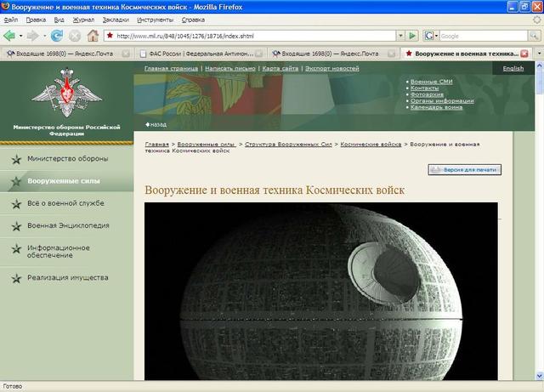Close the active Вооружение и военная техника tab
This screenshot has width=544, height=392.
[524, 54]
